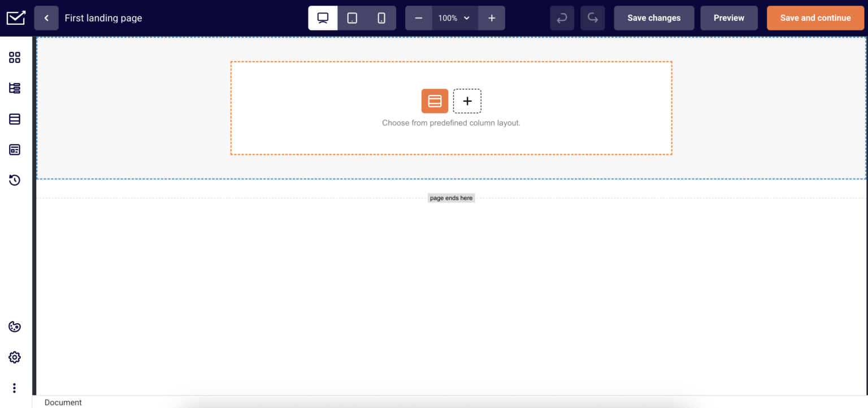Switch to desktop preview mode

(x=322, y=18)
